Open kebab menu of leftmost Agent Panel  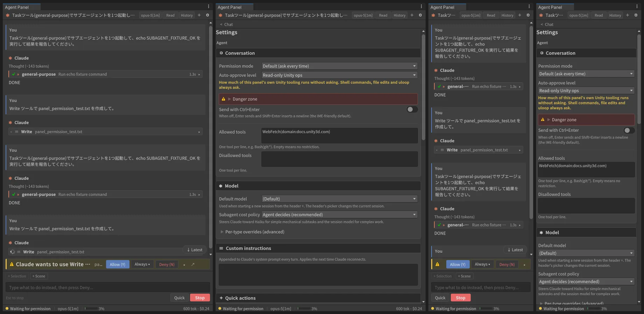point(209,7)
